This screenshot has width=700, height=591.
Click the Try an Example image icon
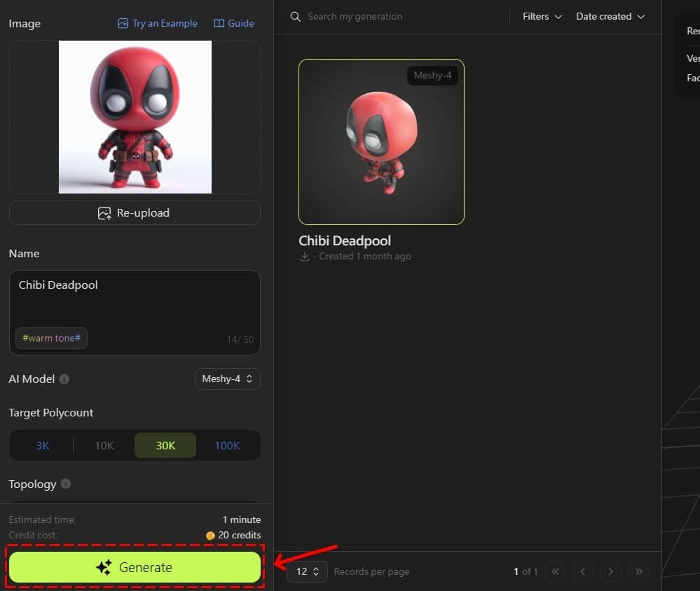tap(122, 23)
